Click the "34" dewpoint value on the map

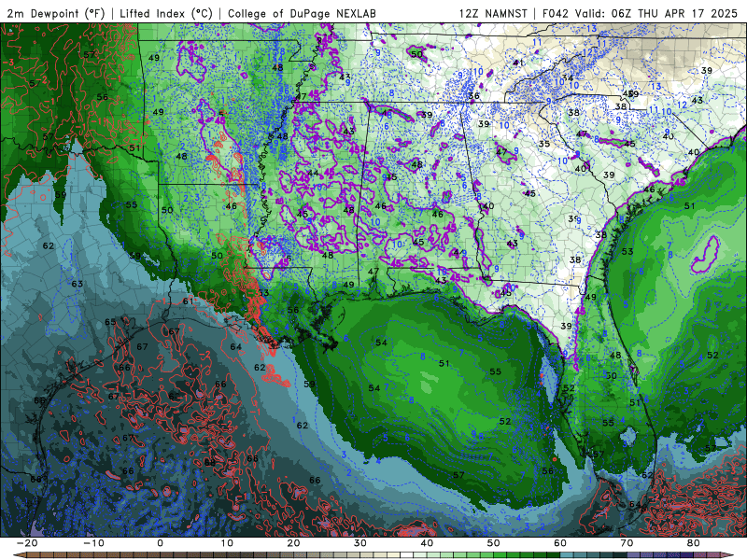(567, 77)
